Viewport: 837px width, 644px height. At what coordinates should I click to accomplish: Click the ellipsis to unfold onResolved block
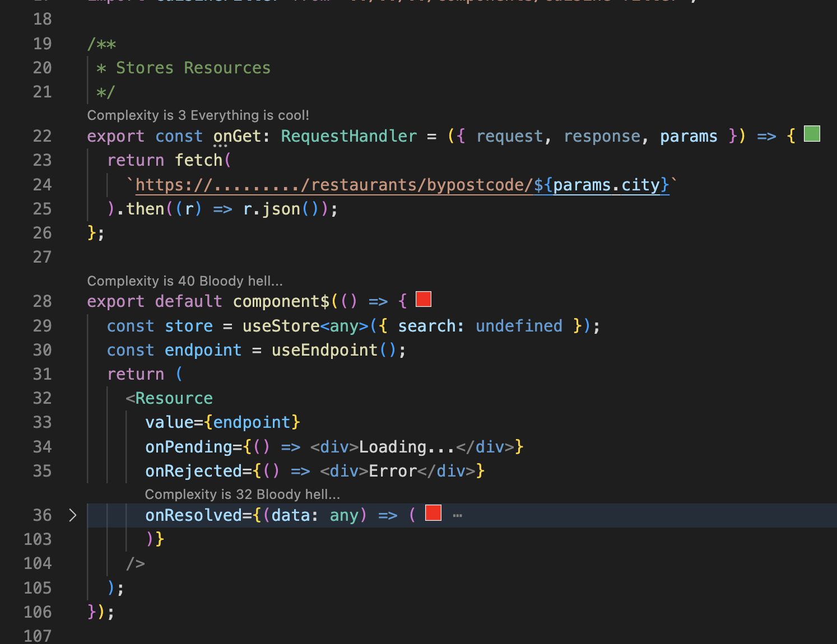tap(458, 515)
